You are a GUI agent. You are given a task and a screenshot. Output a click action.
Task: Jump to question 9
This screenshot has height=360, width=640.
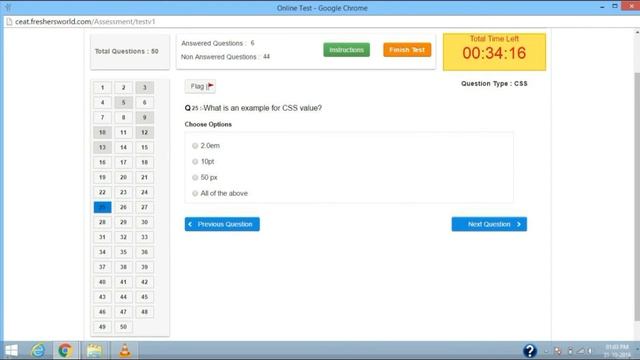144,118
